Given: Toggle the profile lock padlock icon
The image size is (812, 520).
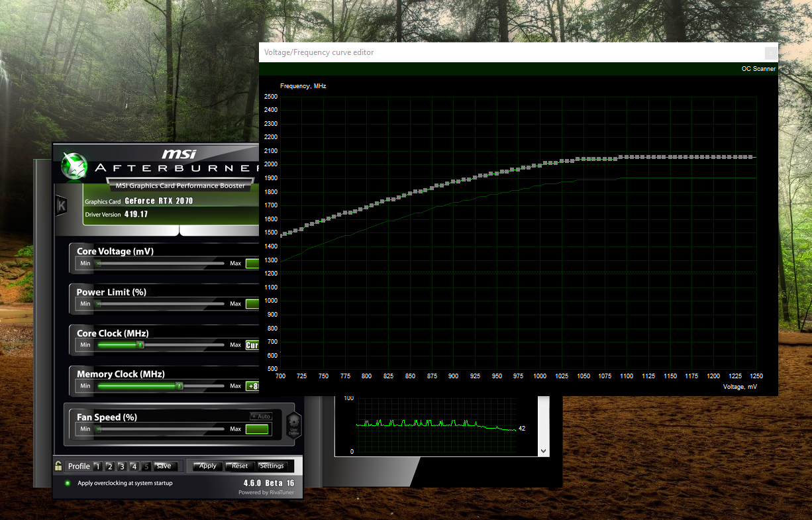Looking at the screenshot, I should point(58,466).
